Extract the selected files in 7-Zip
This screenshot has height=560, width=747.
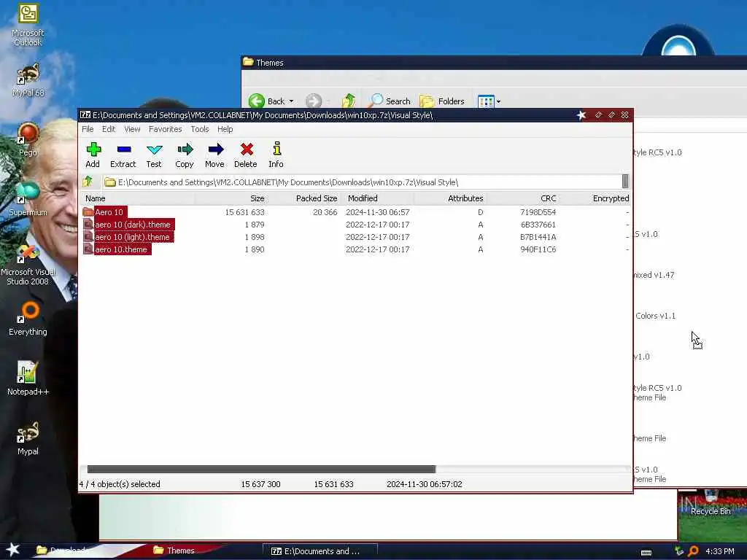tap(123, 155)
